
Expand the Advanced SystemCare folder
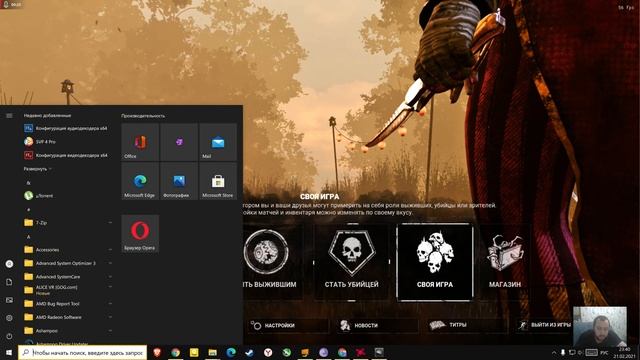[67, 277]
